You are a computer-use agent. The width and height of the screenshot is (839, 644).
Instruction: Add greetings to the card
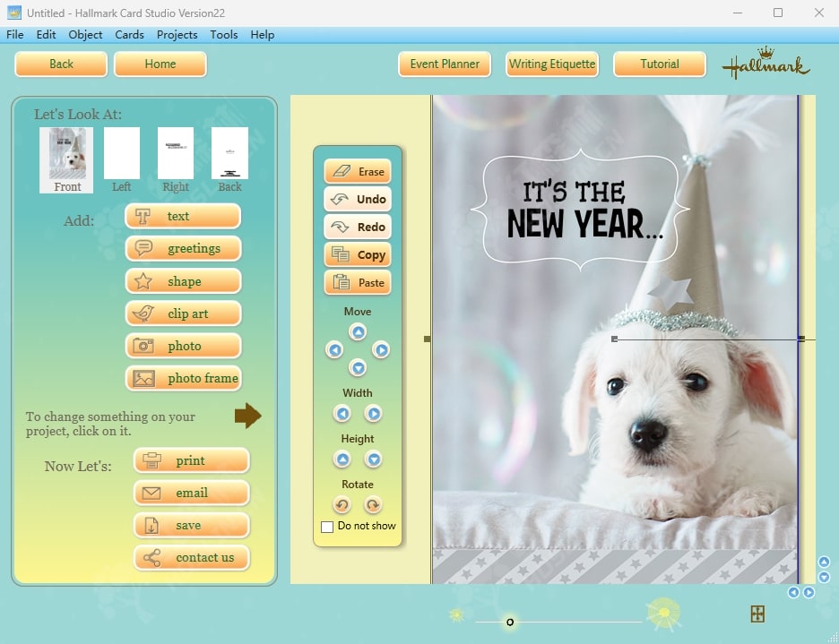[183, 249]
